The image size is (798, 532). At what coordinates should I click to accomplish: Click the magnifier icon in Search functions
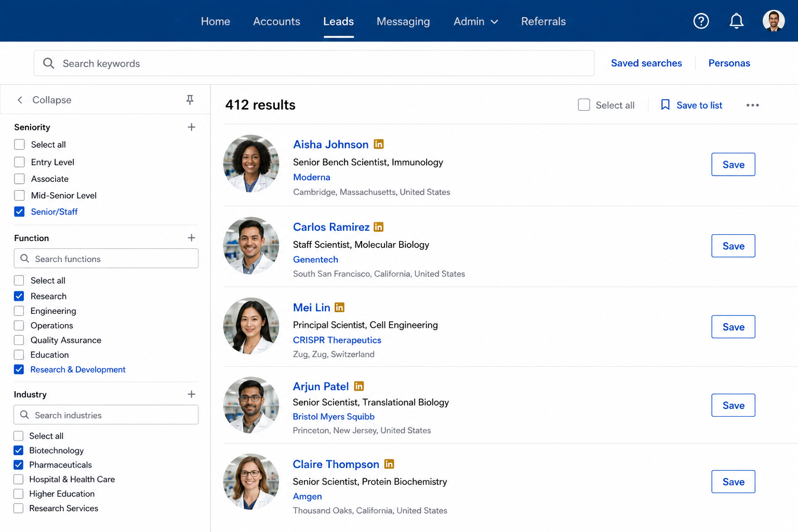click(24, 258)
